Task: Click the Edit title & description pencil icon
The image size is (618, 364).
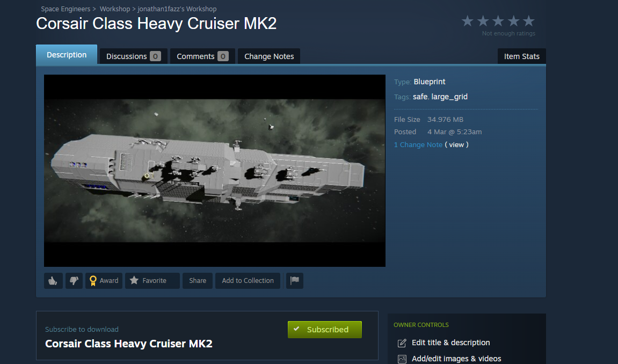Action: pos(402,343)
